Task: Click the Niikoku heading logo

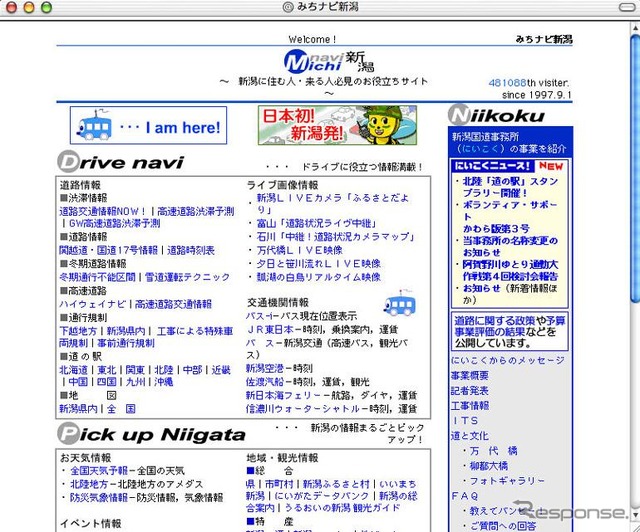Action: [496, 115]
